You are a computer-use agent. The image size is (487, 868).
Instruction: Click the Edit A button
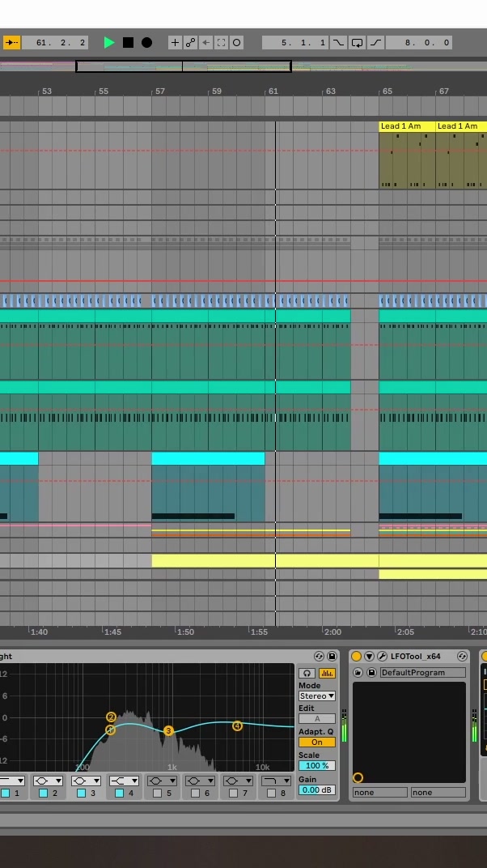pos(317,718)
